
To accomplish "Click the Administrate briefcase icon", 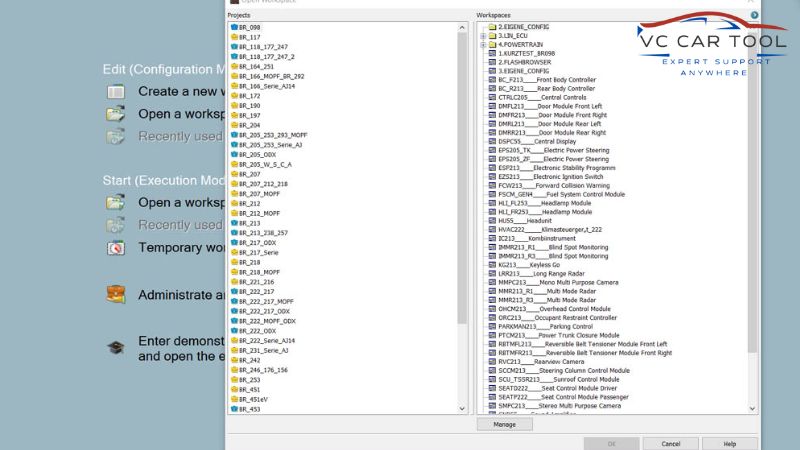I will tap(116, 294).
